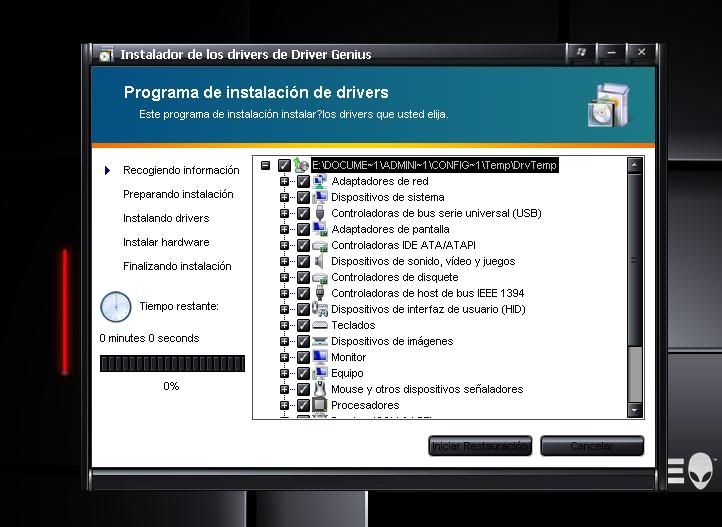722x527 pixels.
Task: Click the Dispositivos de sistema device icon
Action: tap(320, 197)
